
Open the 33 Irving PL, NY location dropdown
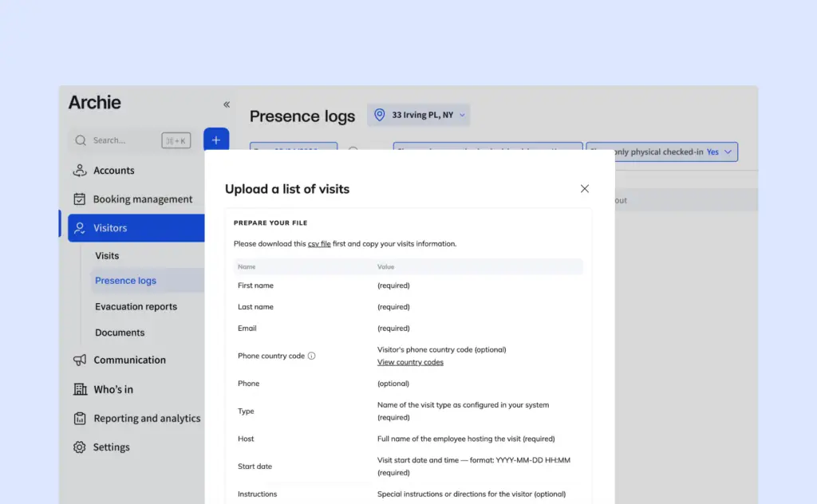click(x=418, y=115)
